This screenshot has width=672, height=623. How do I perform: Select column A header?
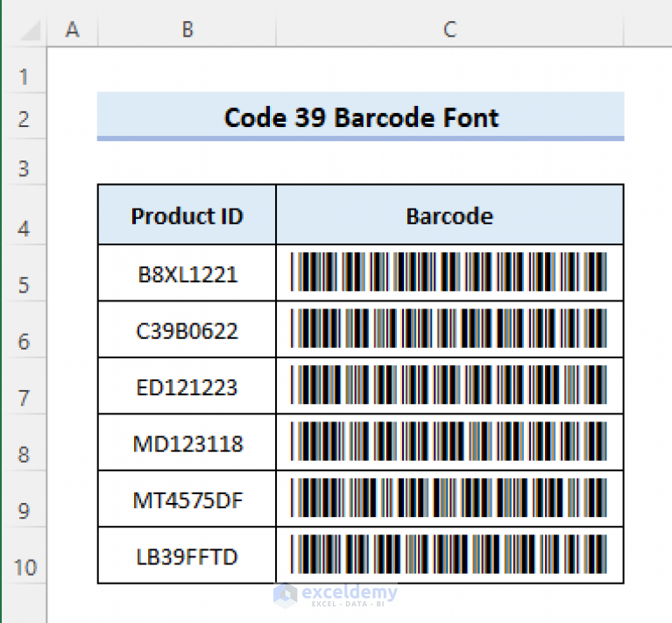[73, 30]
